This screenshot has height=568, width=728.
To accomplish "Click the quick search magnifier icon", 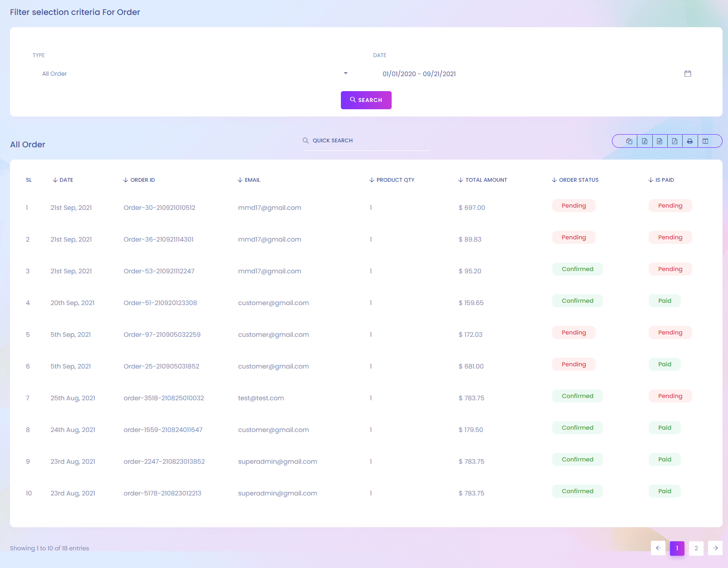I will click(306, 141).
